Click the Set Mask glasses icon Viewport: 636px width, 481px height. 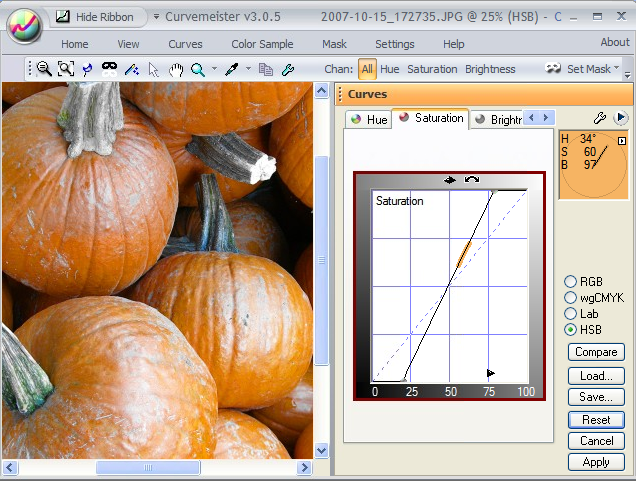[553, 68]
